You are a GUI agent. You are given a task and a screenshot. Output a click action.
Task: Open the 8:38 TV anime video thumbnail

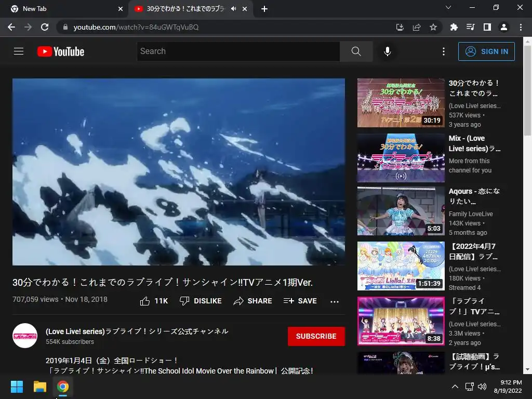coord(401,321)
